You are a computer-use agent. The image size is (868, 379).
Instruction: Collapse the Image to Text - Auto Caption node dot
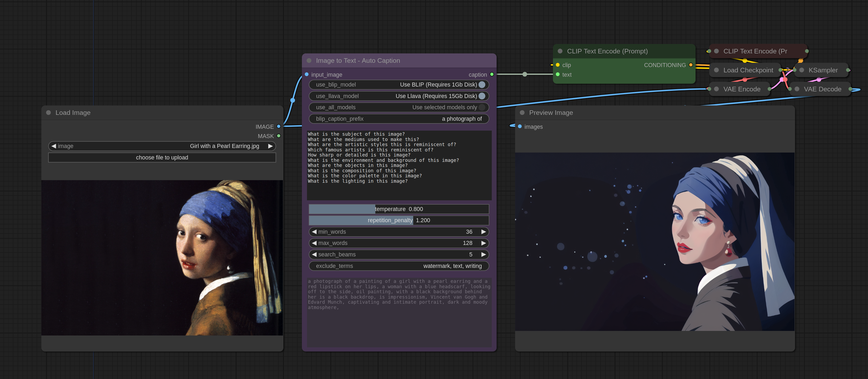(x=309, y=61)
